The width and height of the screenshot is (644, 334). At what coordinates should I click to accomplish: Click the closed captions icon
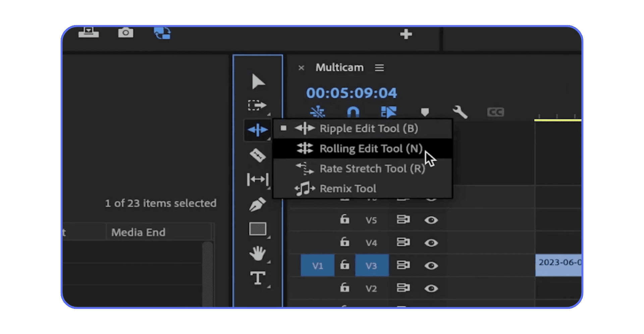tap(495, 112)
